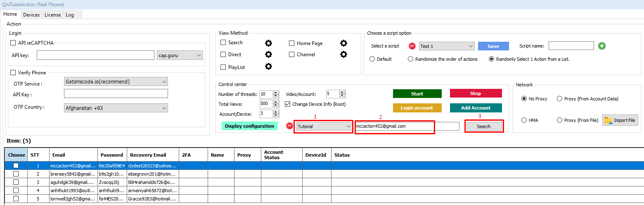The image size is (644, 205).
Task: Click the Search button
Action: [484, 126]
